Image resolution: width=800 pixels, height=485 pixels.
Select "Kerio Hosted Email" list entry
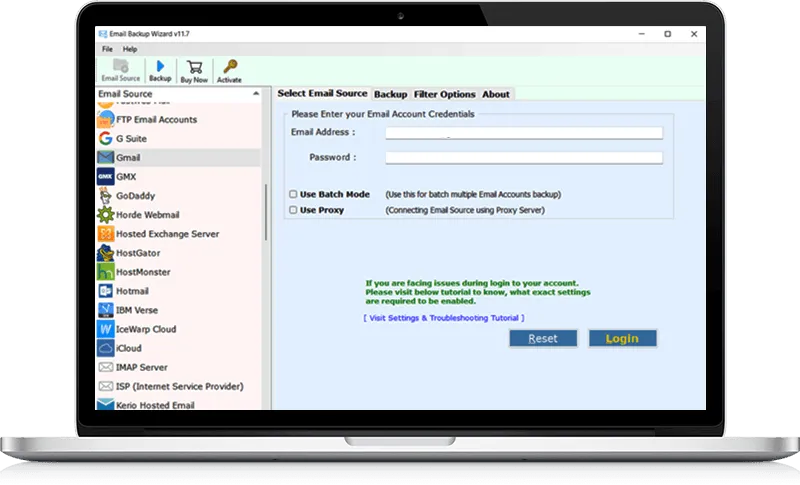coord(179,404)
